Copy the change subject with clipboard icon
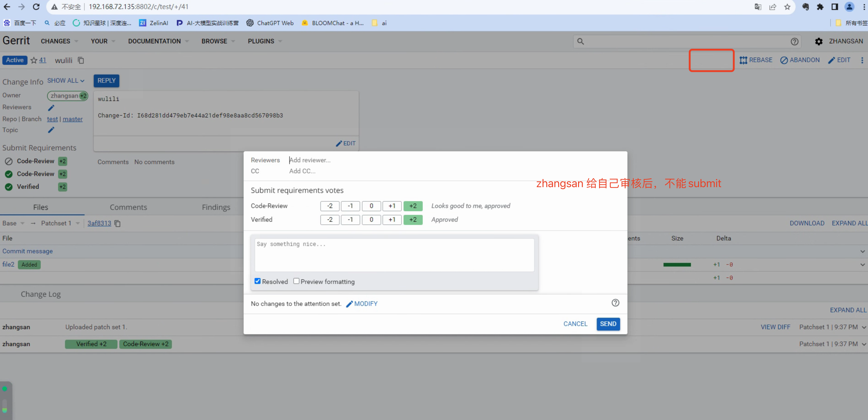 pos(80,60)
